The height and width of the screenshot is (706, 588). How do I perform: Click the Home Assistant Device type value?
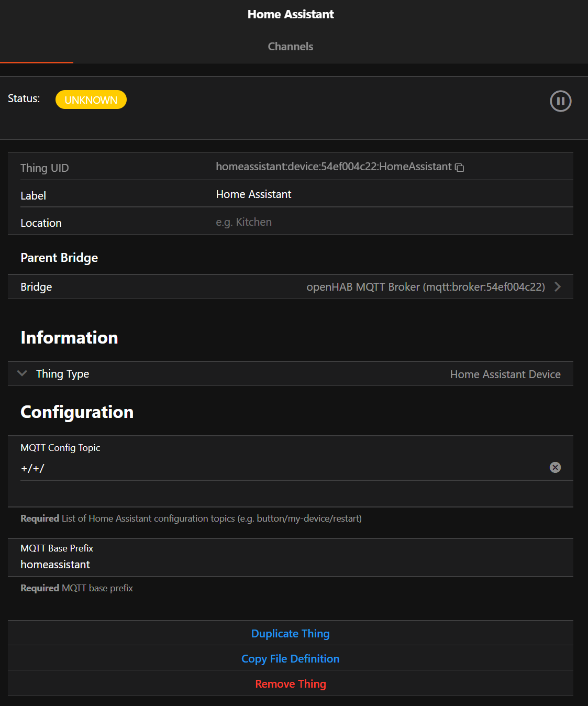point(505,374)
